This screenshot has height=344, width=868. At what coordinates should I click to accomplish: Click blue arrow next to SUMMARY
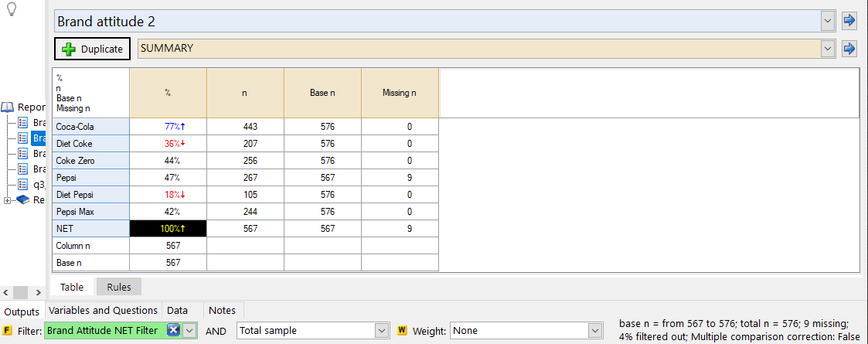pyautogui.click(x=849, y=49)
